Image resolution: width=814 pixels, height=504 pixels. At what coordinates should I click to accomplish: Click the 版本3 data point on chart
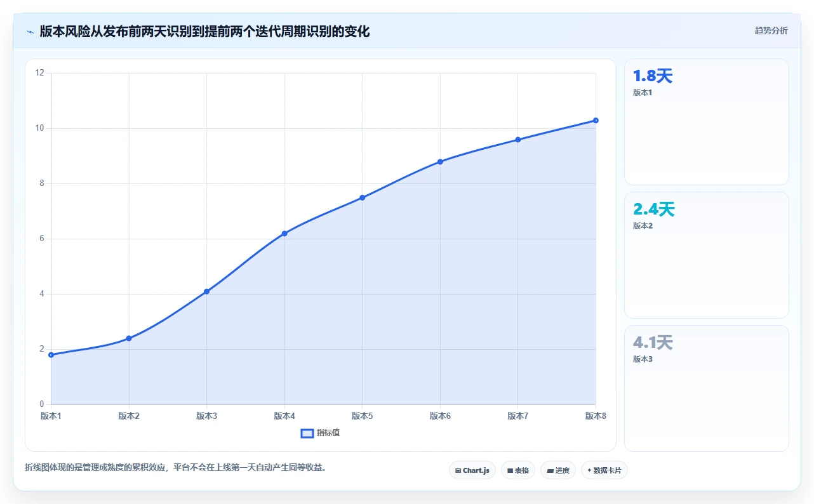tap(207, 291)
